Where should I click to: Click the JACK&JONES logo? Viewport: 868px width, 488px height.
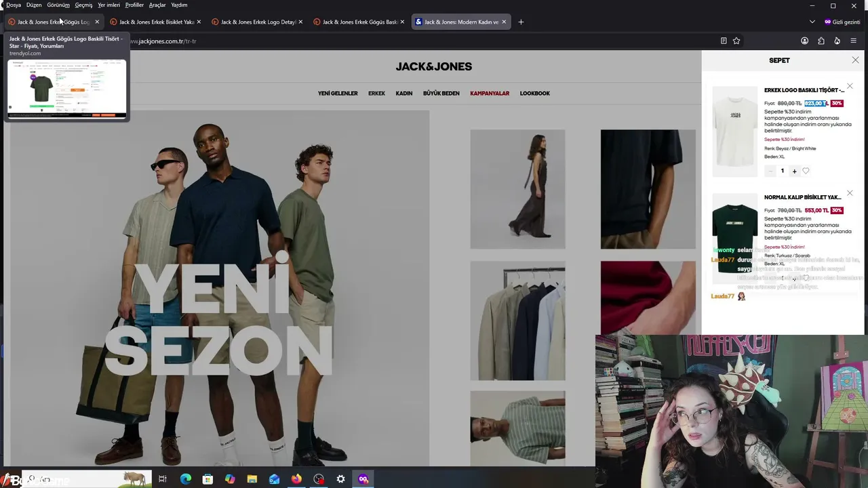coord(434,66)
